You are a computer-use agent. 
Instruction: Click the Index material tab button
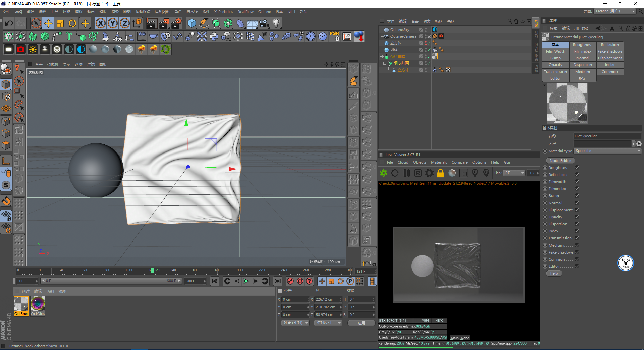(610, 65)
